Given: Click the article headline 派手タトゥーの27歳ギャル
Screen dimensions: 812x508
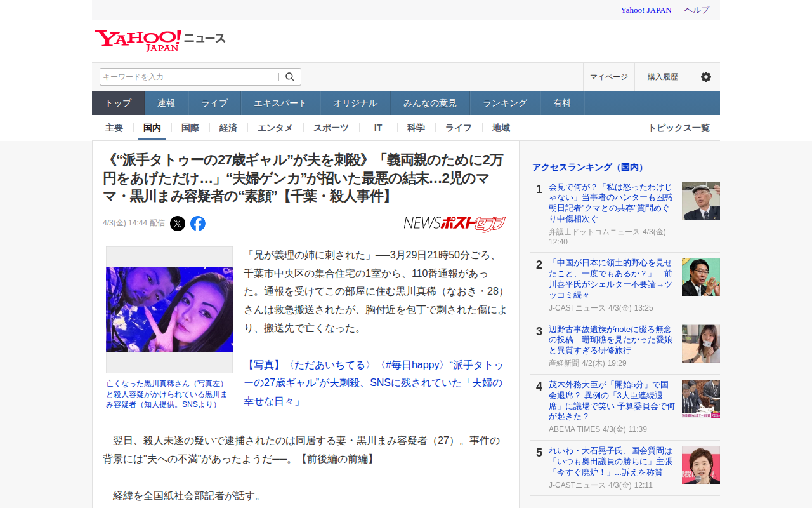Looking at the screenshot, I should pyautogui.click(x=304, y=178).
